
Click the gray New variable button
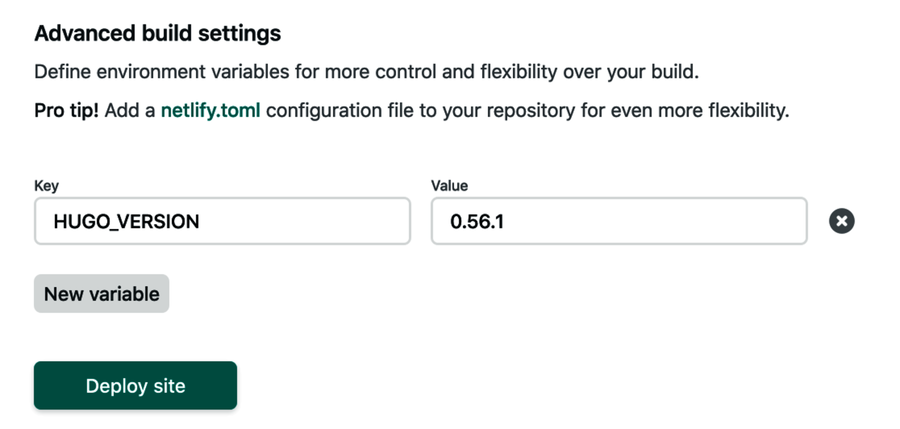pyautogui.click(x=102, y=294)
